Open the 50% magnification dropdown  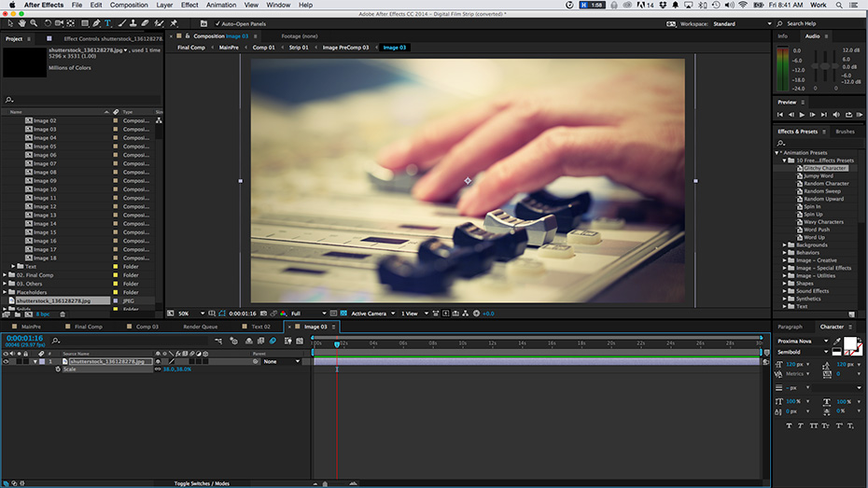point(191,314)
